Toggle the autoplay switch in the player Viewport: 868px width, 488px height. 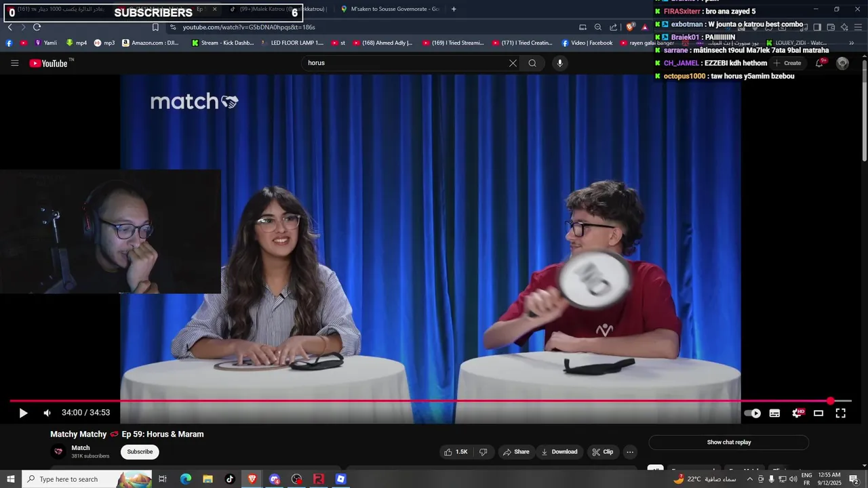pos(752,413)
